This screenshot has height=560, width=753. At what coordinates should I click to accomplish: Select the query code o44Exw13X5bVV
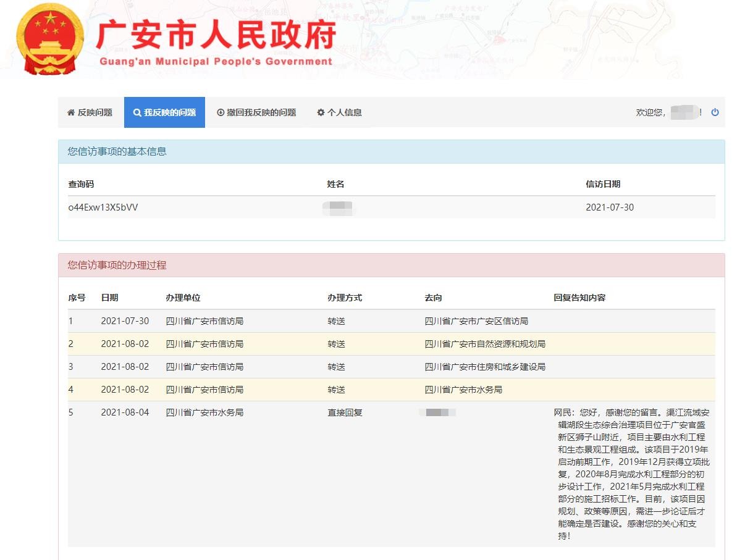[x=103, y=207]
